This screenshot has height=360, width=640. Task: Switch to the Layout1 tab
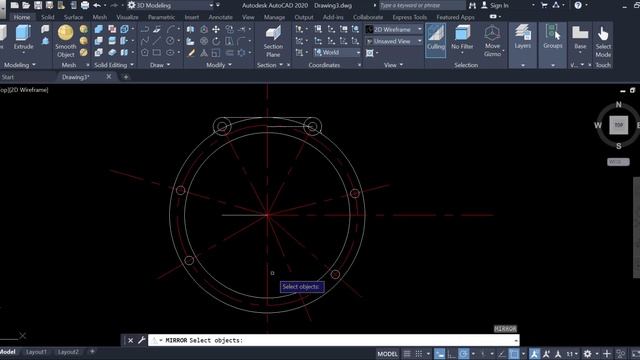(36, 352)
